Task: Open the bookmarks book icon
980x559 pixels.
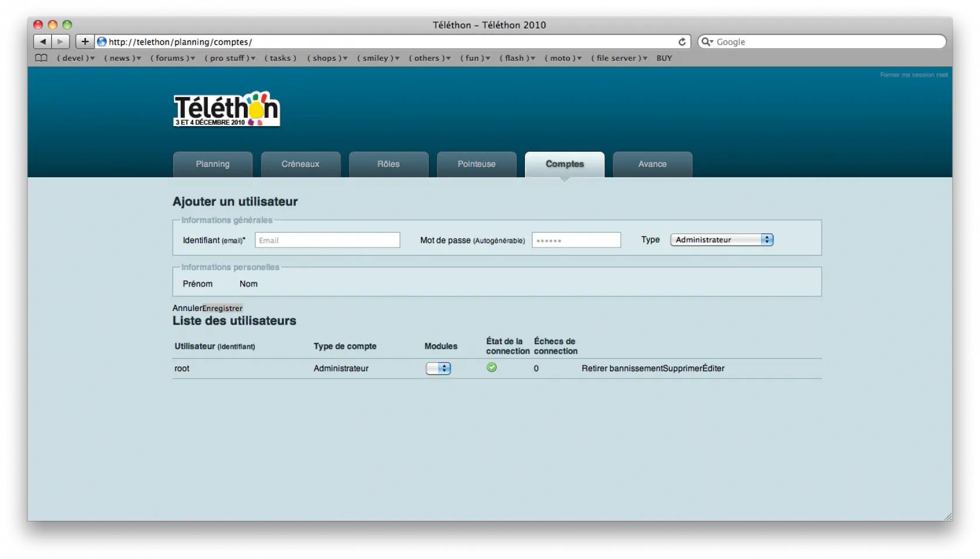Action: [41, 58]
